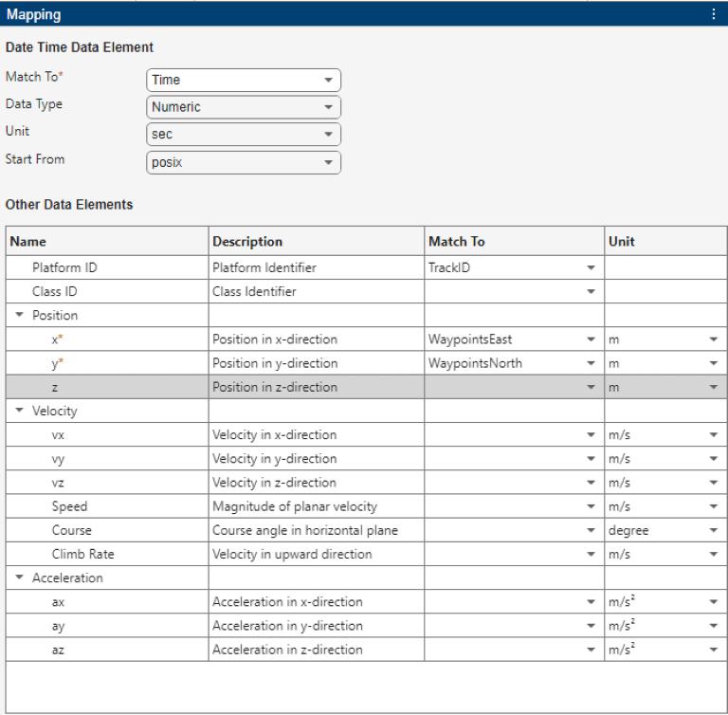Select the Speed row in table

(71, 506)
